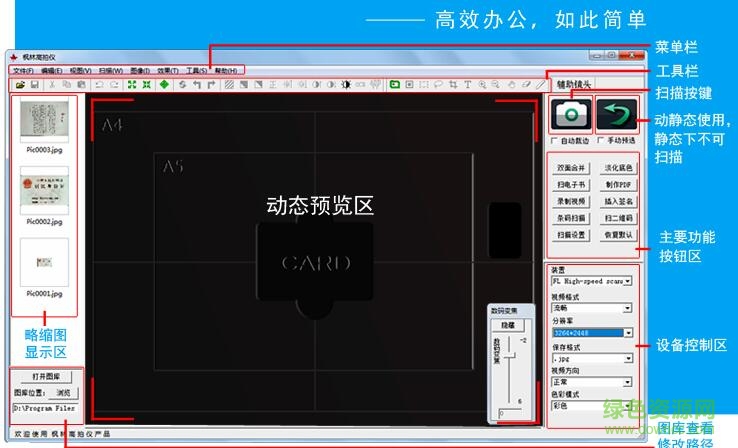Screen dimensions: 738x448
Task: Open the 文件(F) menu
Action: 24,71
